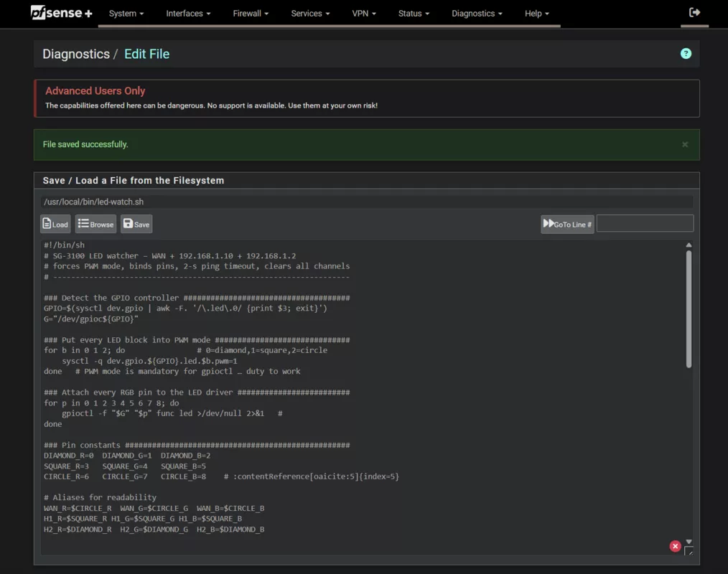Click the editor scrollbar down arrow

click(689, 542)
